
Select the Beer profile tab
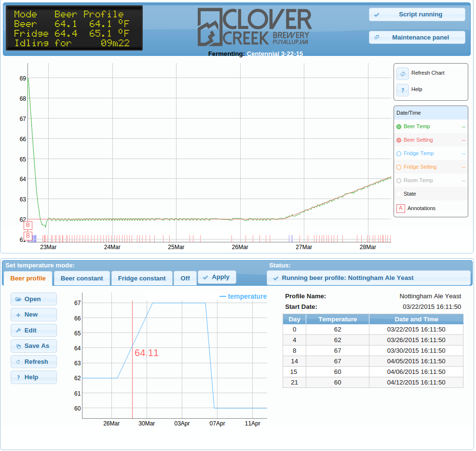tap(28, 279)
